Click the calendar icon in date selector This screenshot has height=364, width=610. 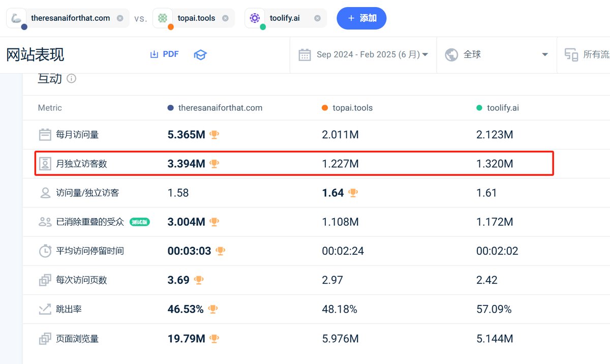pyautogui.click(x=304, y=55)
